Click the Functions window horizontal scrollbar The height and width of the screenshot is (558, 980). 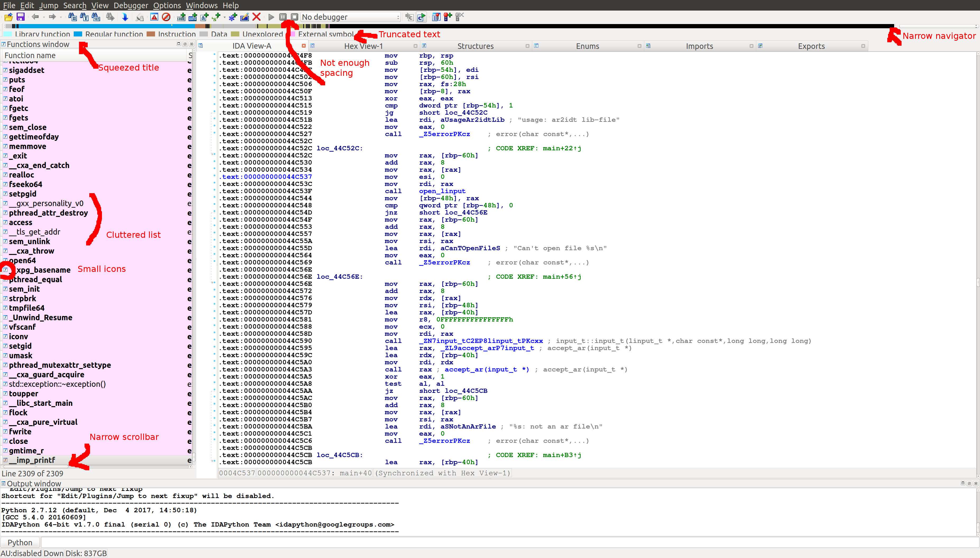96,467
